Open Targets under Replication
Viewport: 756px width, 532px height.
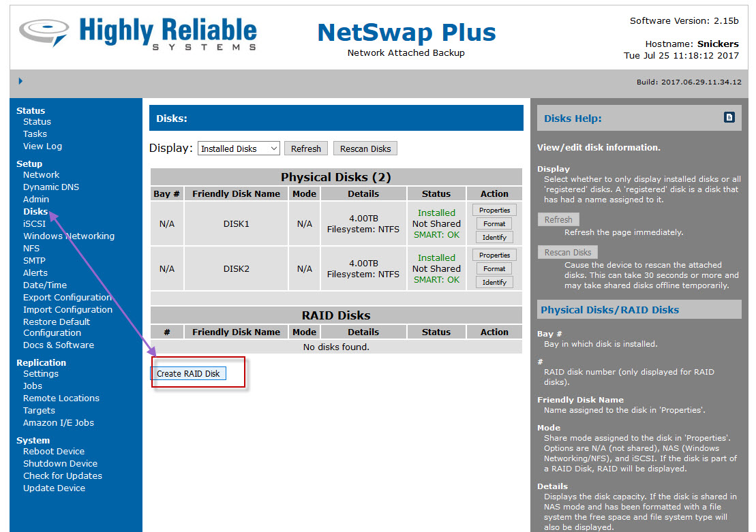pyautogui.click(x=39, y=411)
